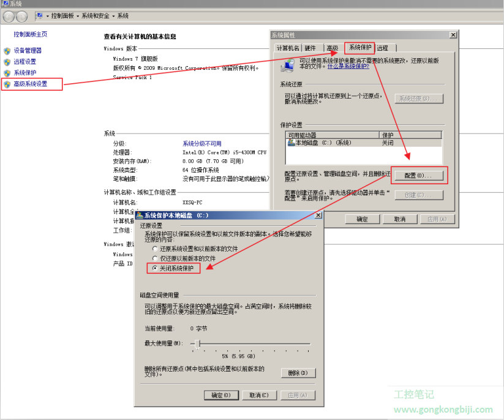Switch to 远程 tab

pyautogui.click(x=383, y=48)
